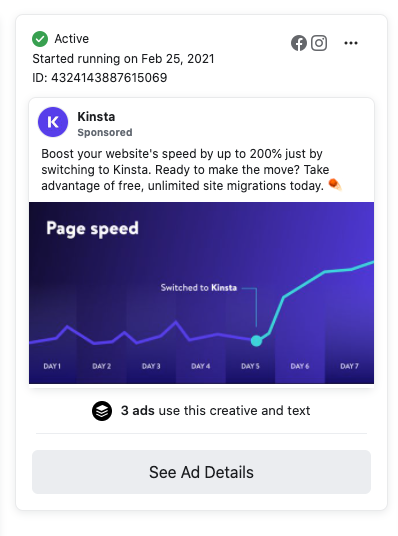Click the stacked layers ads icon

click(102, 411)
